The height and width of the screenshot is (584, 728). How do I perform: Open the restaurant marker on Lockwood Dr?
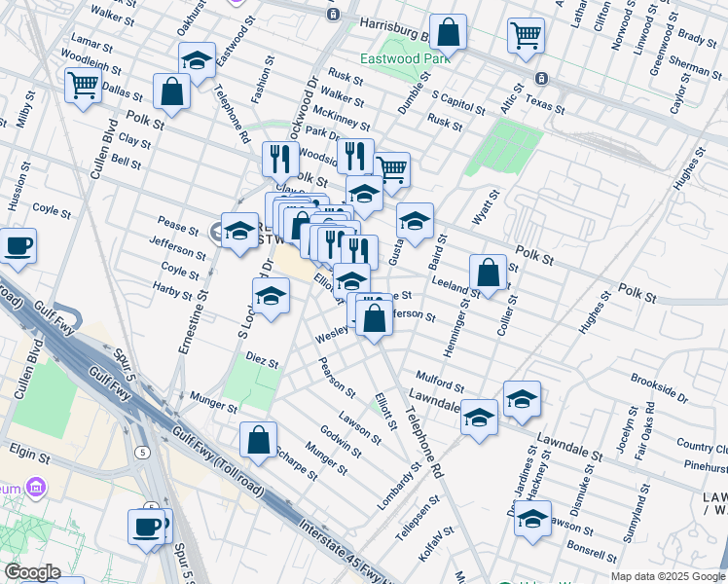click(280, 161)
